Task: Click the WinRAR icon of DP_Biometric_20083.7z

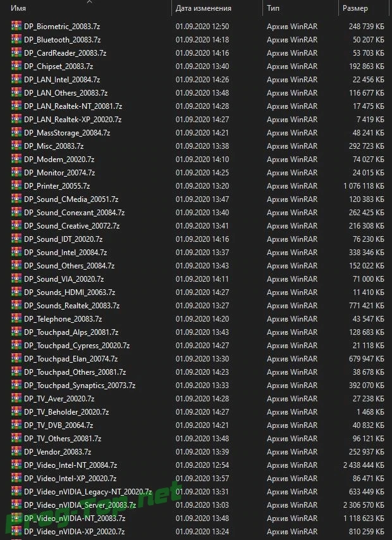Action: pyautogui.click(x=16, y=26)
